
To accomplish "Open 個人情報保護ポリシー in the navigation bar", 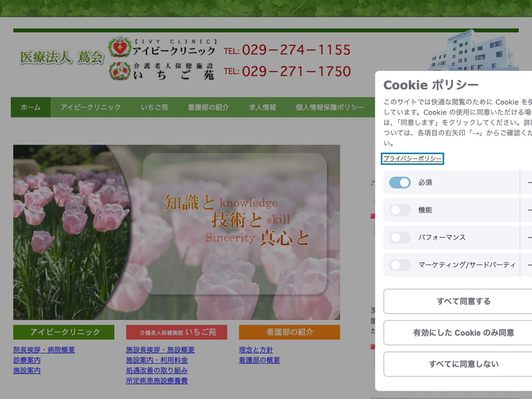I will 330,107.
